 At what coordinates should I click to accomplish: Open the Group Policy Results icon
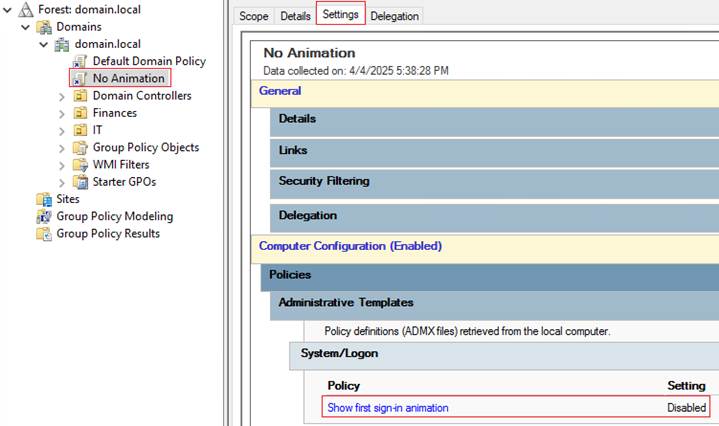(x=44, y=234)
